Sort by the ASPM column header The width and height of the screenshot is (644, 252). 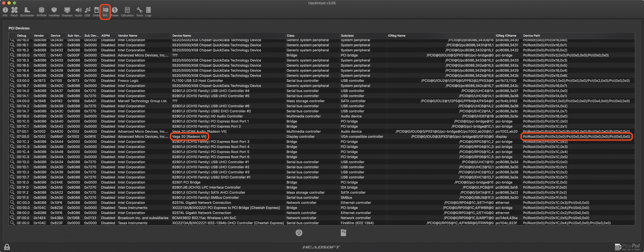[x=108, y=35]
